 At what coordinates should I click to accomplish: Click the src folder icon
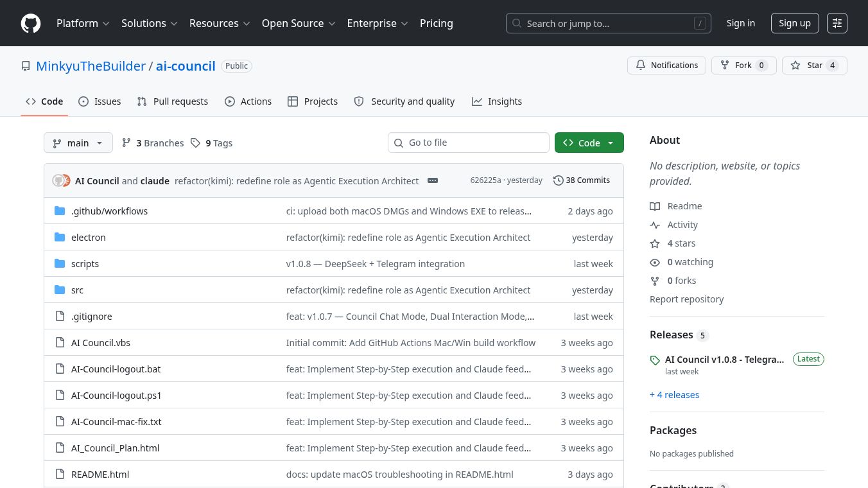point(60,290)
